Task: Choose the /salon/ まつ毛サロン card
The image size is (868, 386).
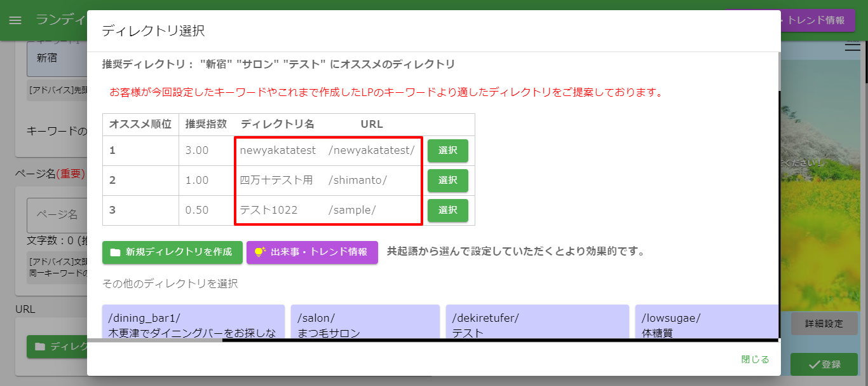Action: click(x=365, y=322)
